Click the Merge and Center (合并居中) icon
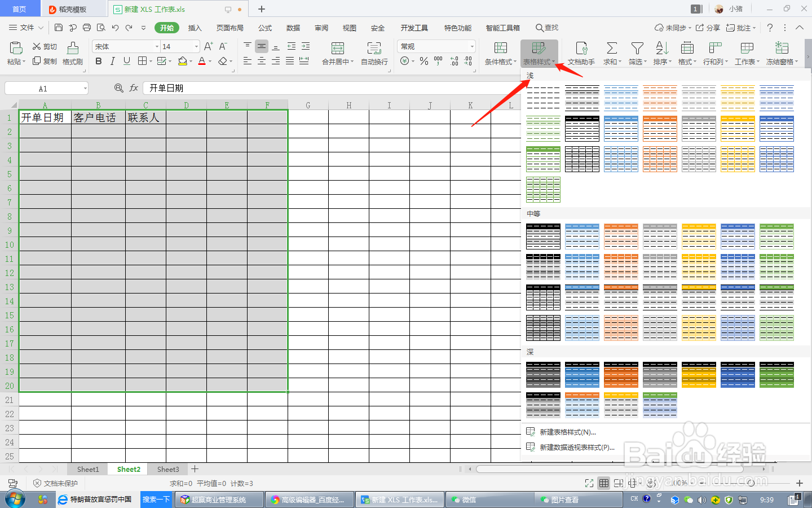 click(x=337, y=48)
